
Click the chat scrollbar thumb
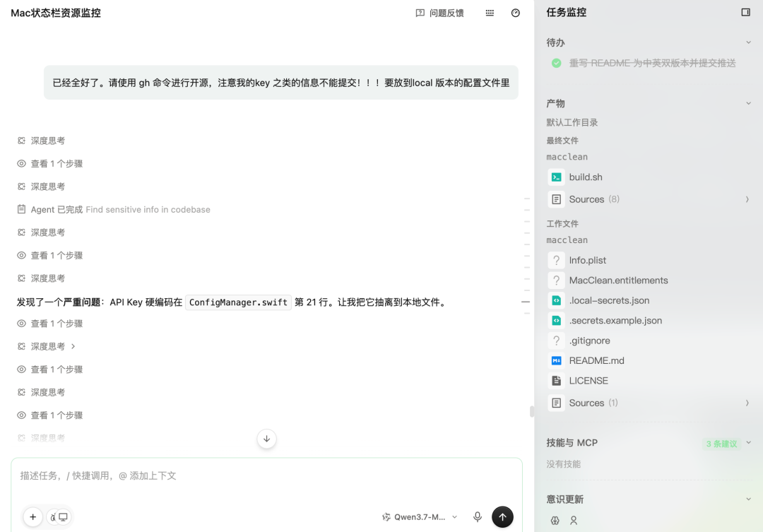point(532,411)
